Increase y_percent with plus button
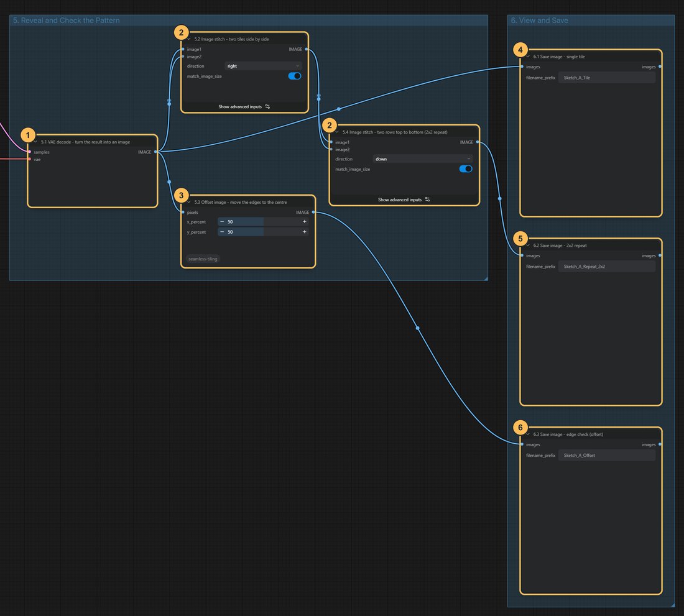The image size is (684, 616). (x=305, y=231)
